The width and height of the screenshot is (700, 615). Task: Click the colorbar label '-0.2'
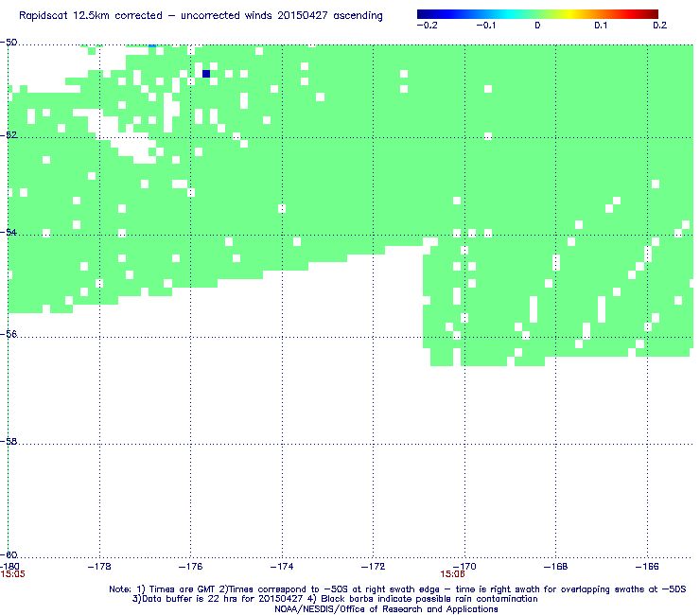pos(428,25)
